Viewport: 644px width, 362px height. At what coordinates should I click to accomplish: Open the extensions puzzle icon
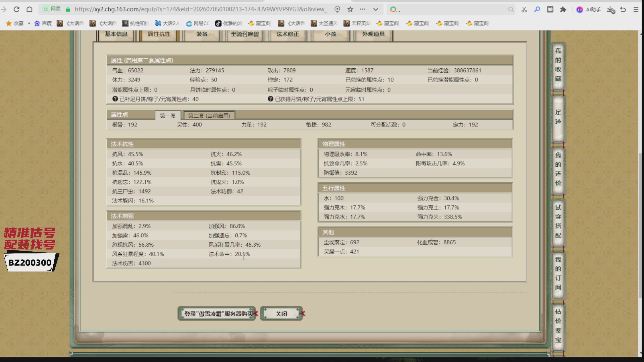[563, 9]
